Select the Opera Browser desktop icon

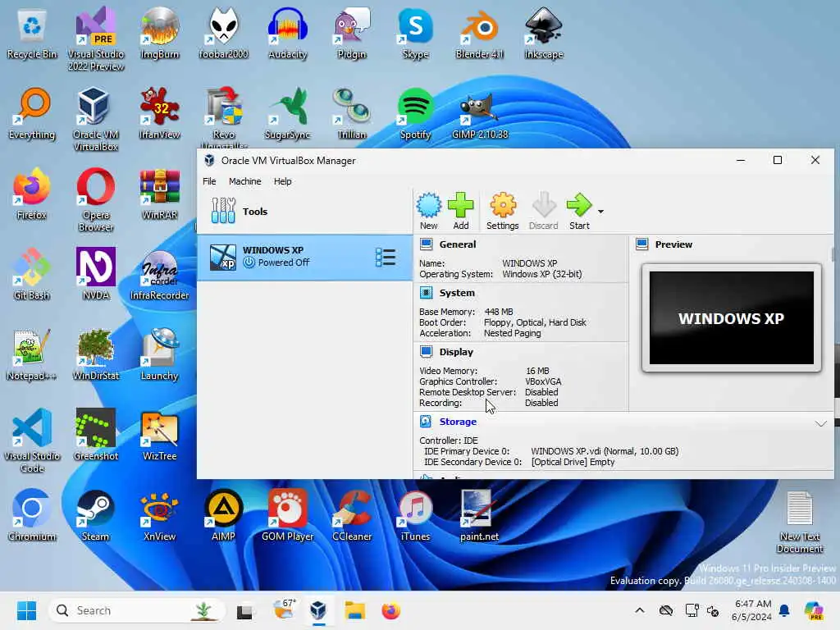tap(96, 199)
